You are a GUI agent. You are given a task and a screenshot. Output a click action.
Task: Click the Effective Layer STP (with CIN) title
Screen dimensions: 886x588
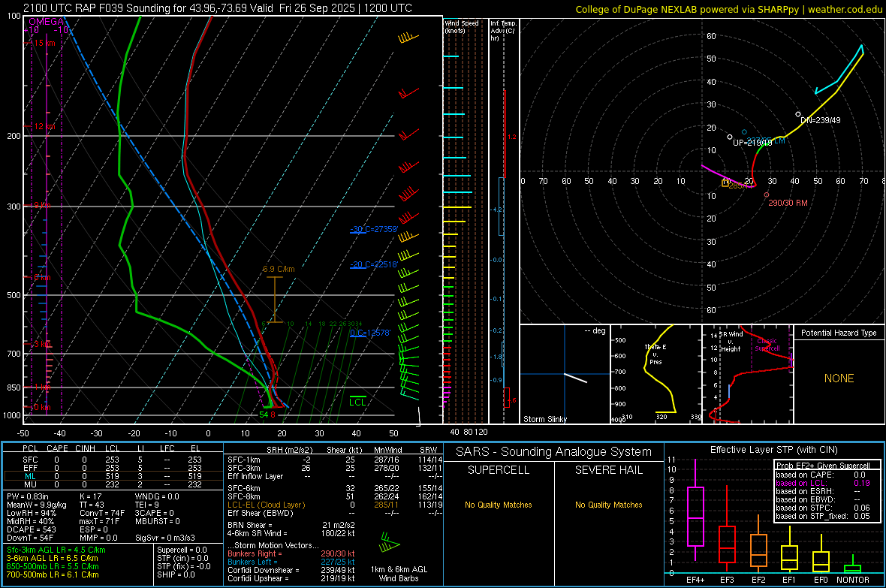[774, 450]
